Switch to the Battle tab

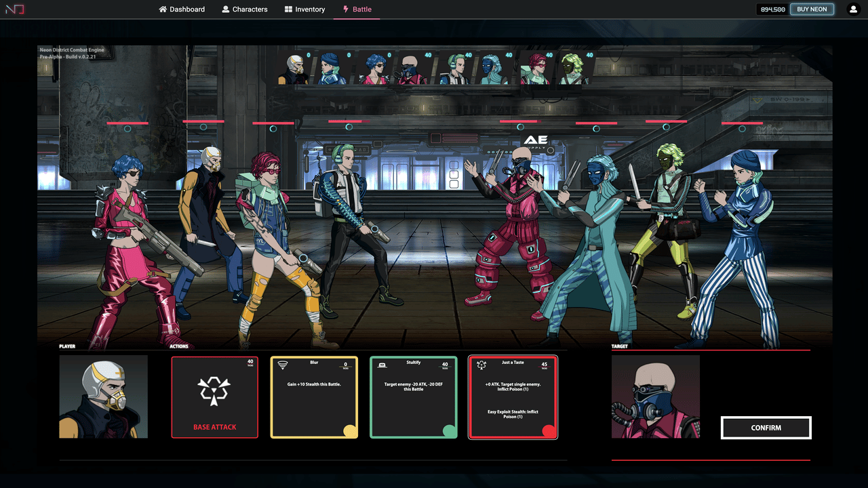pos(357,9)
